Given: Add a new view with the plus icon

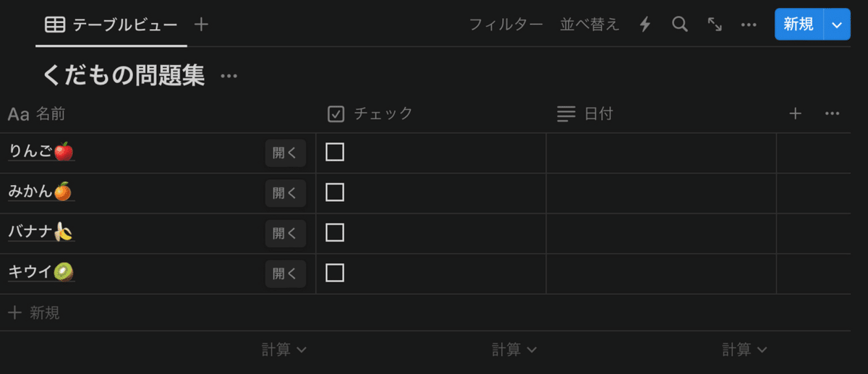Looking at the screenshot, I should tap(201, 25).
